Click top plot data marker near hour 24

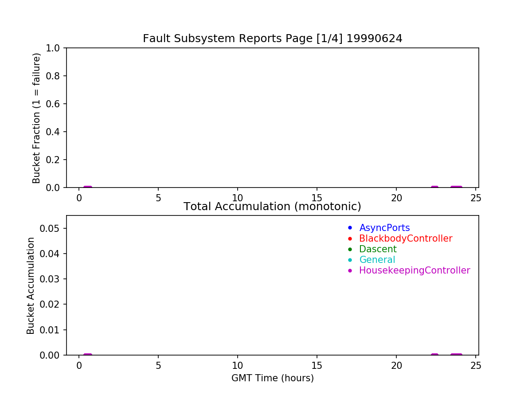tap(456, 188)
